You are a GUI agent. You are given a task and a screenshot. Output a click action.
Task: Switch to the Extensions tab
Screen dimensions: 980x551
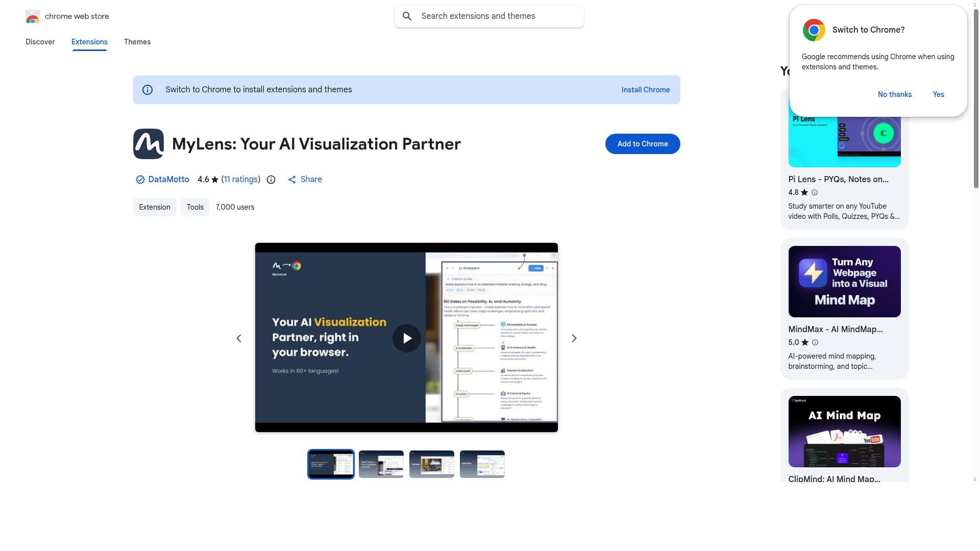[89, 42]
